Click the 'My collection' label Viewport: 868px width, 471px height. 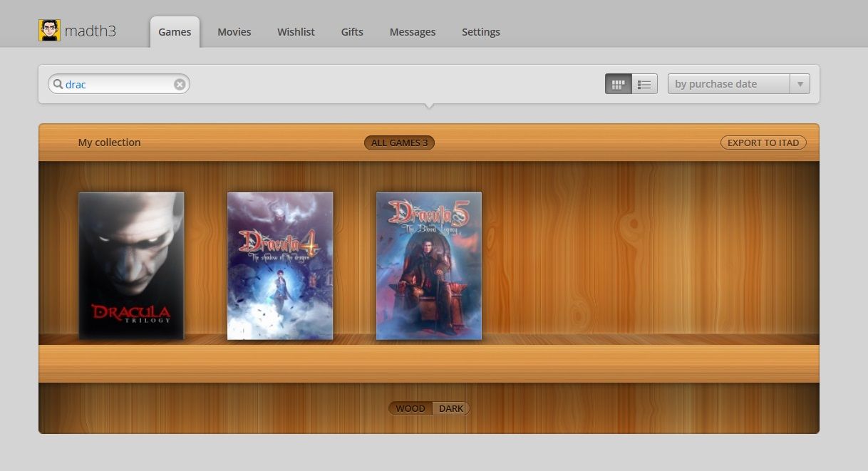point(109,143)
